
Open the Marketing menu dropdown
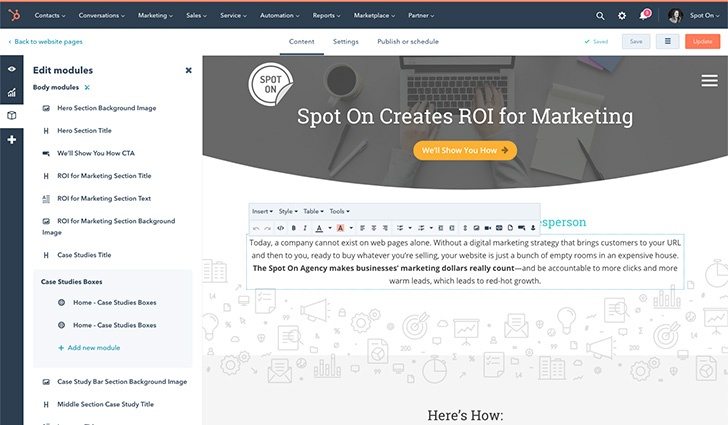[x=156, y=16]
